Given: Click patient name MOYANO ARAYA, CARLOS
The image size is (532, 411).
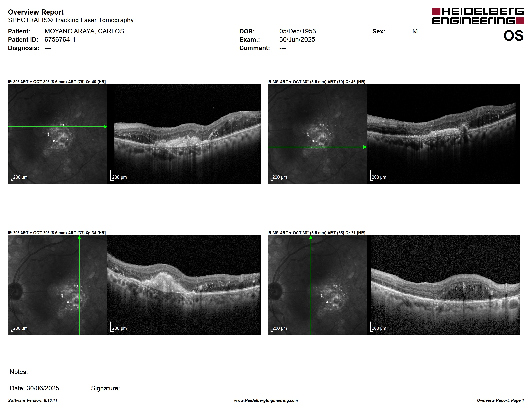Looking at the screenshot, I should 84,31.
